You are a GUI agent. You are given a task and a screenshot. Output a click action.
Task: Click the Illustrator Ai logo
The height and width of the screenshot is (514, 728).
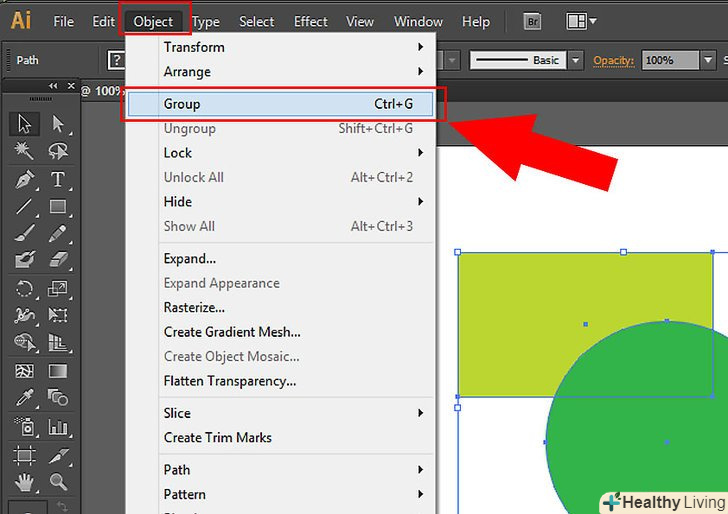coord(21,20)
